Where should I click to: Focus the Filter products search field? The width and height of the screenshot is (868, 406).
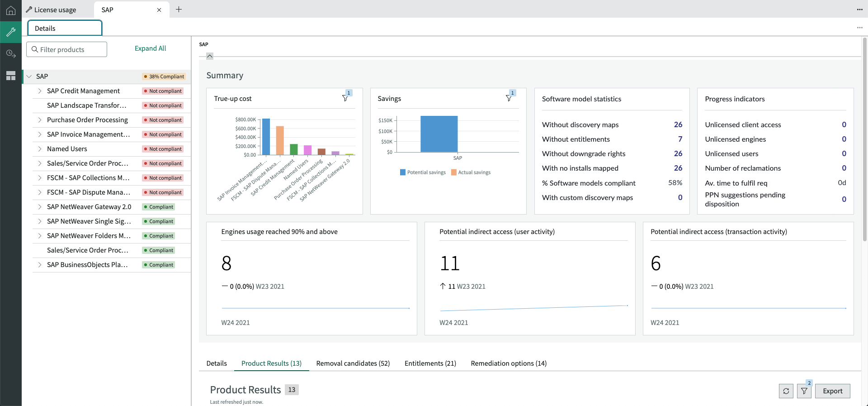(x=67, y=49)
